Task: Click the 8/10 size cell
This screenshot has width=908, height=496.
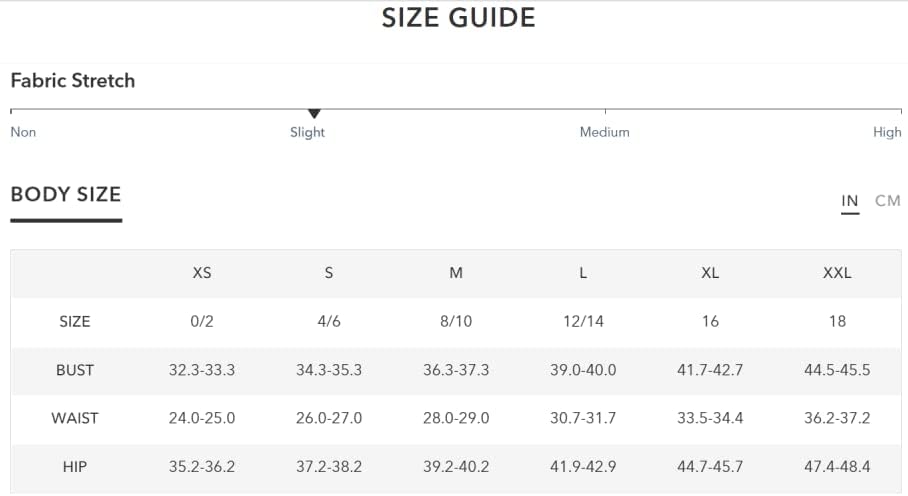Action: [456, 322]
